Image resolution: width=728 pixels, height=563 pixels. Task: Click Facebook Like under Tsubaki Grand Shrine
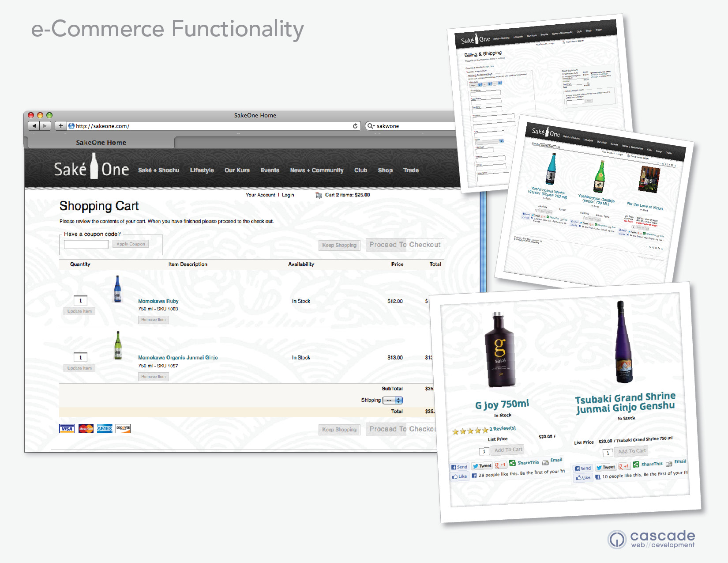[x=583, y=478]
